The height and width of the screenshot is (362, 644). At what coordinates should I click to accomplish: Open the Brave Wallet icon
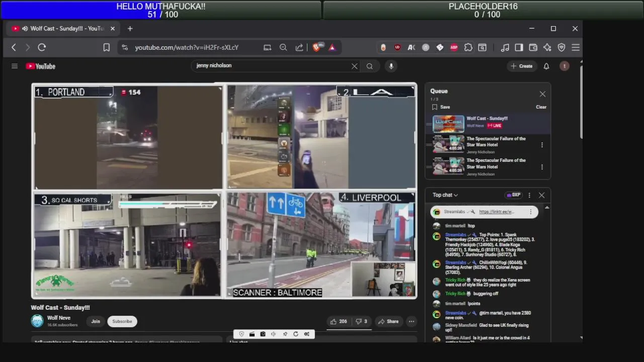533,47
